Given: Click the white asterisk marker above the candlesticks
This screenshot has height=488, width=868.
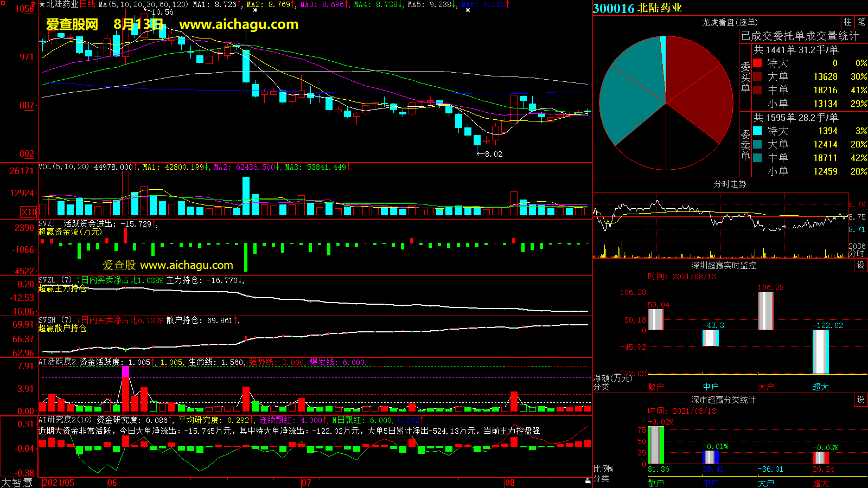Looking at the screenshot, I should tap(255, 10).
